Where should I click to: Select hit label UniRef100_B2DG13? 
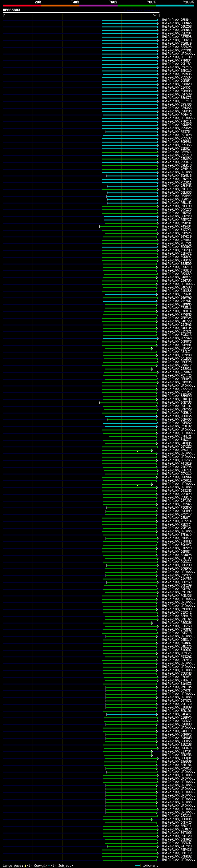pyautogui.click(x=177, y=40)
